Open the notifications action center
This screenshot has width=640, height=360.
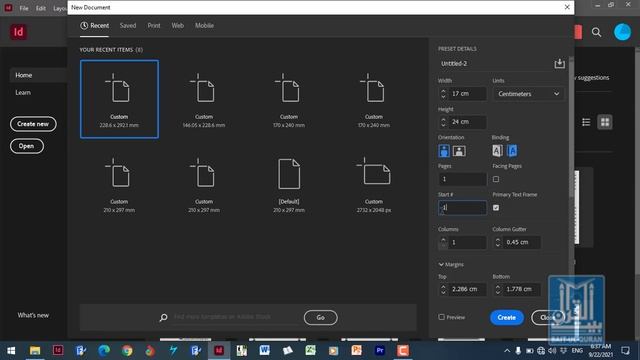point(625,351)
